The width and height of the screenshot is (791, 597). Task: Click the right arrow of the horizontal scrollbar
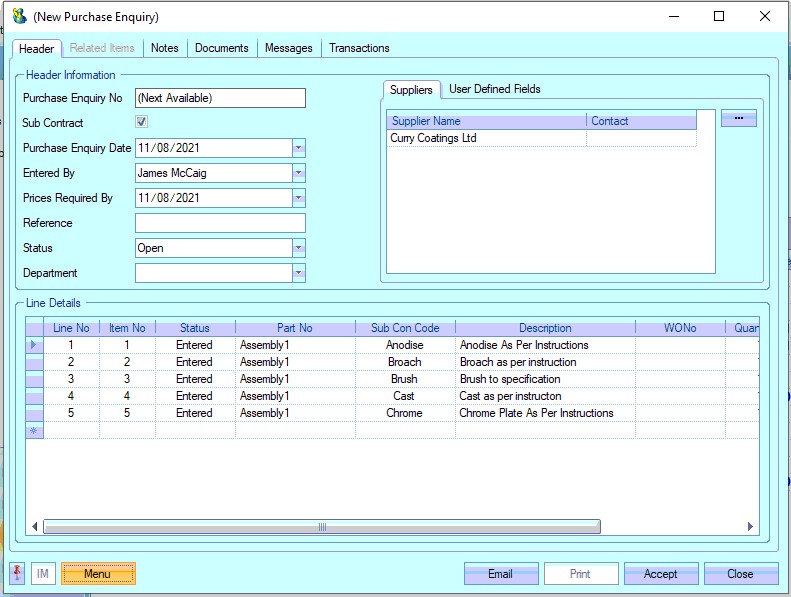(751, 527)
